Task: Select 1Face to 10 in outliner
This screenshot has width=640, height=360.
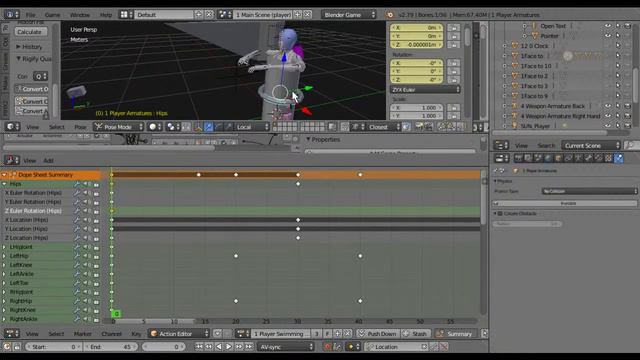Action: [536, 66]
